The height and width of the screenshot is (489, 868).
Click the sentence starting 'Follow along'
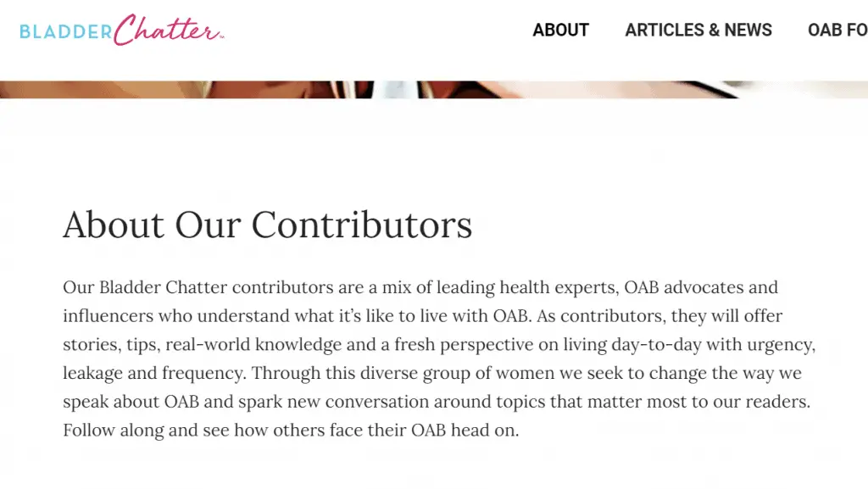[291, 431]
